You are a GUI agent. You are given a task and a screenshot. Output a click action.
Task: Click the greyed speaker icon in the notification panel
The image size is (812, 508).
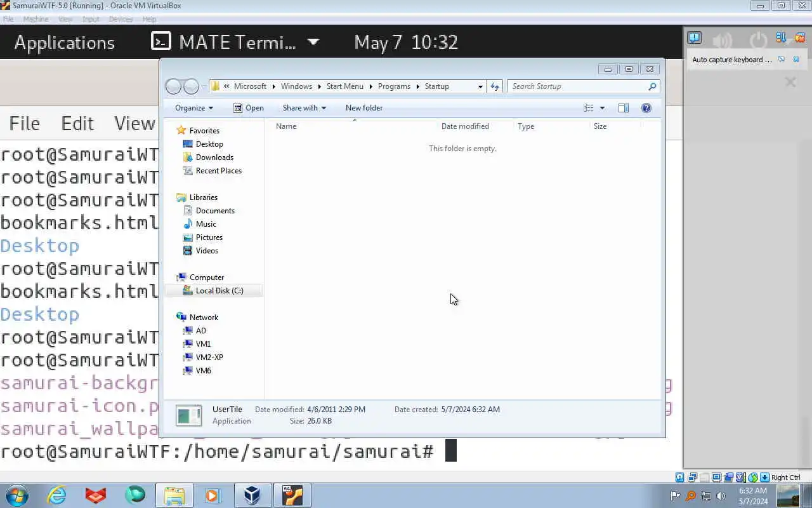coord(723,41)
